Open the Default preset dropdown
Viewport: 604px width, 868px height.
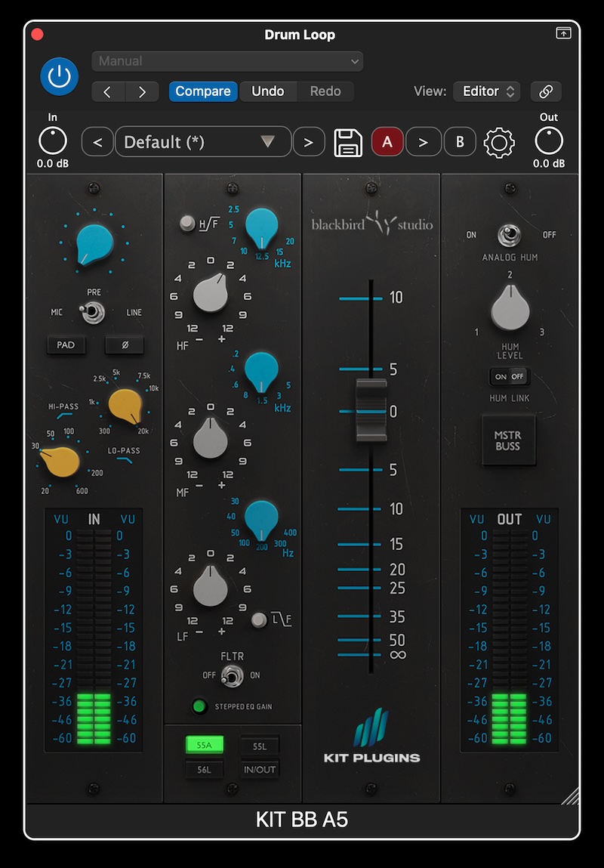coord(202,142)
